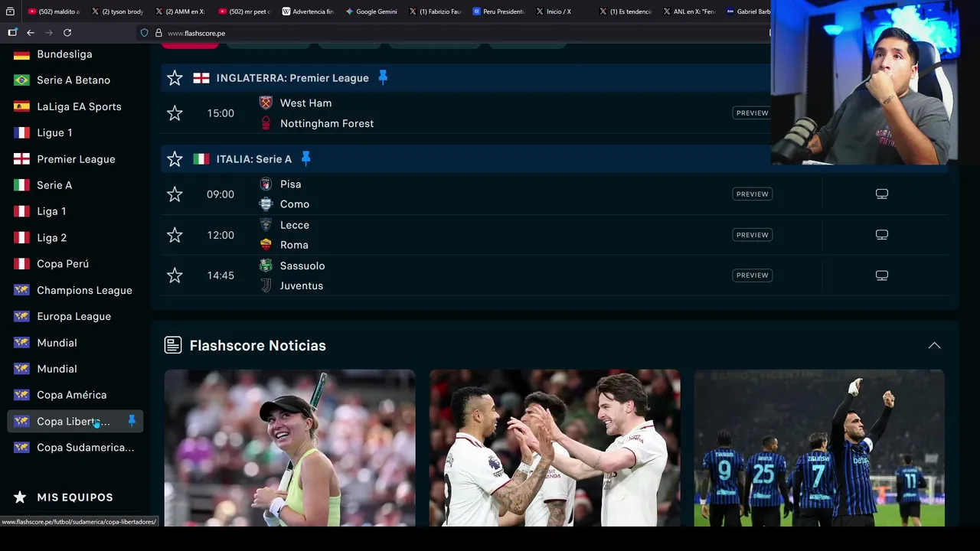Click the West Ham team crest
This screenshot has width=980, height=551.
pos(266,103)
